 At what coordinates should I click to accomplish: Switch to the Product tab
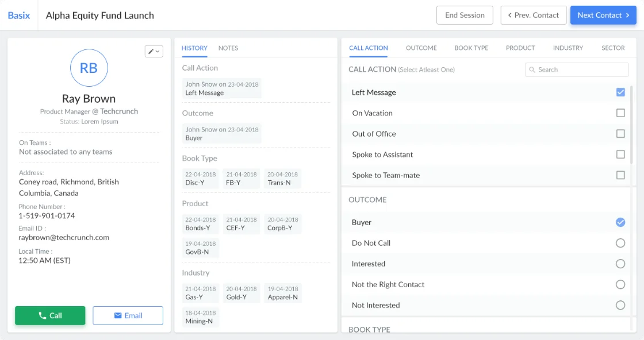(520, 48)
